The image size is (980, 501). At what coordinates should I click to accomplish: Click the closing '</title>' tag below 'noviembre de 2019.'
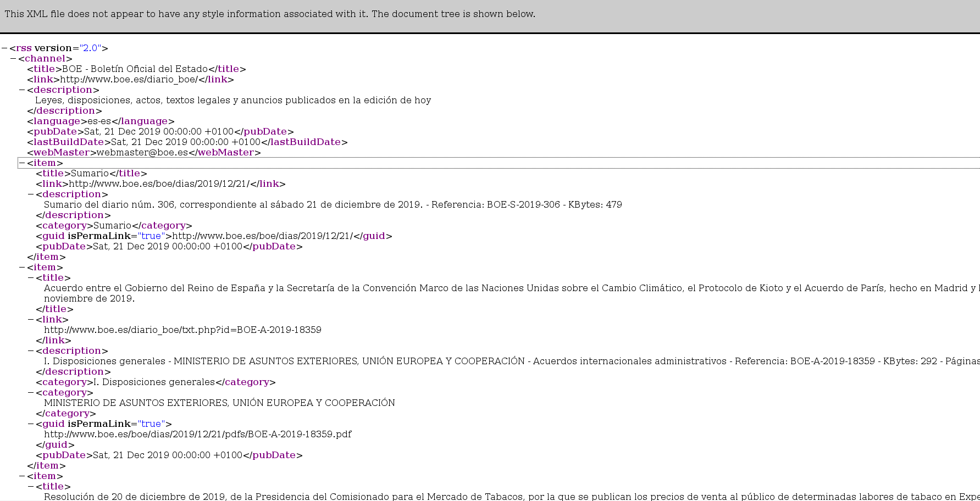click(54, 309)
